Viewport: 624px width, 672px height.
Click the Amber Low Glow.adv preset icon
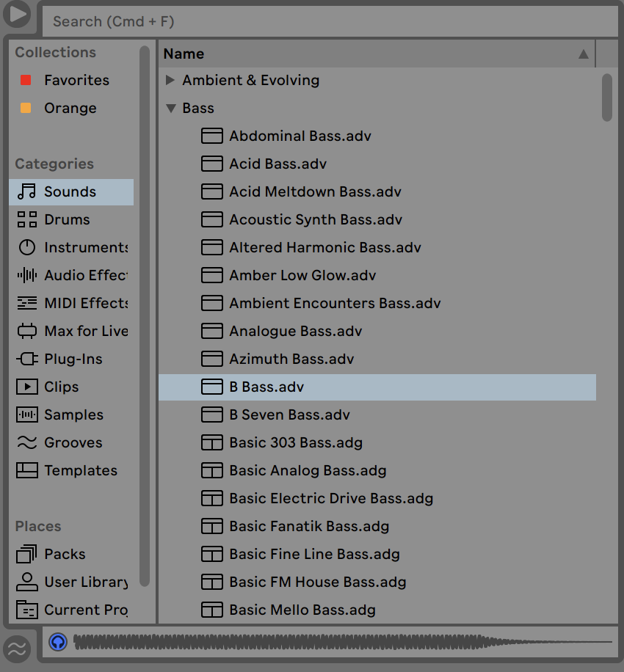[x=212, y=275]
